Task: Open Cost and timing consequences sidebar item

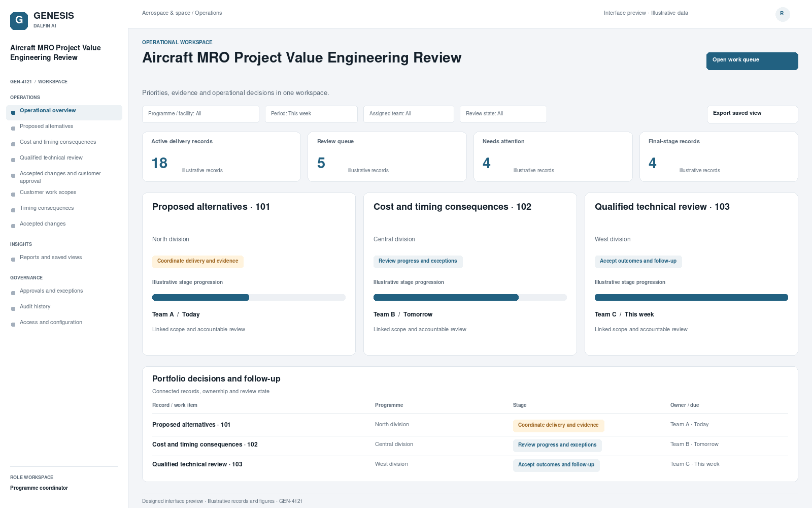Action: pos(58,142)
